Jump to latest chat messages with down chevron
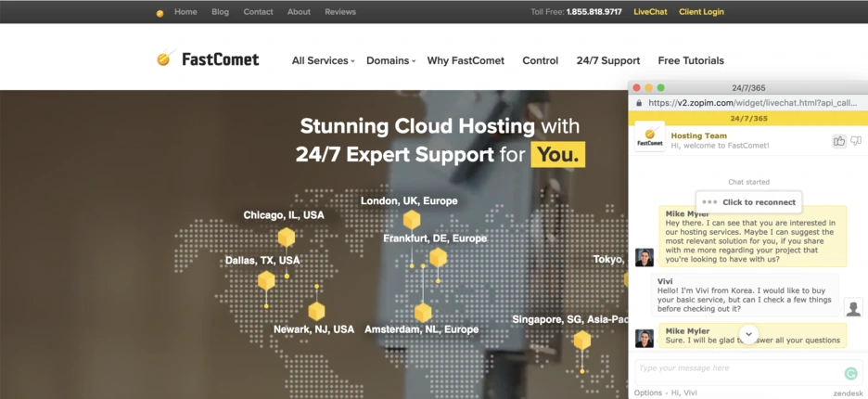This screenshot has width=868, height=399. coord(748,334)
